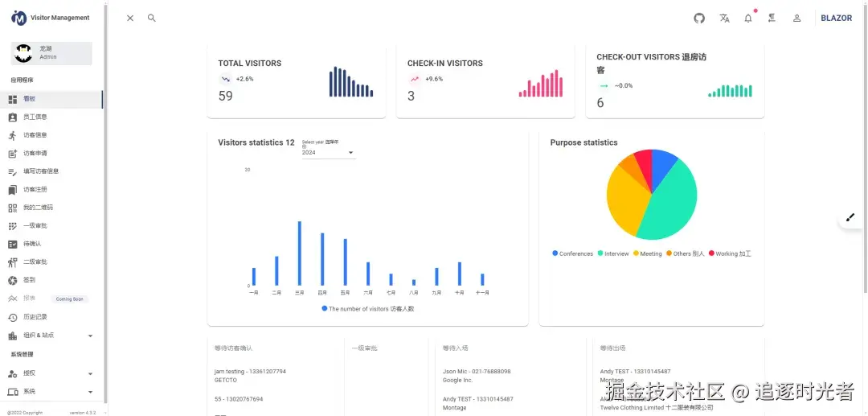Toggle Interview legend in Purpose statistics
The image size is (868, 416).
[x=612, y=253]
